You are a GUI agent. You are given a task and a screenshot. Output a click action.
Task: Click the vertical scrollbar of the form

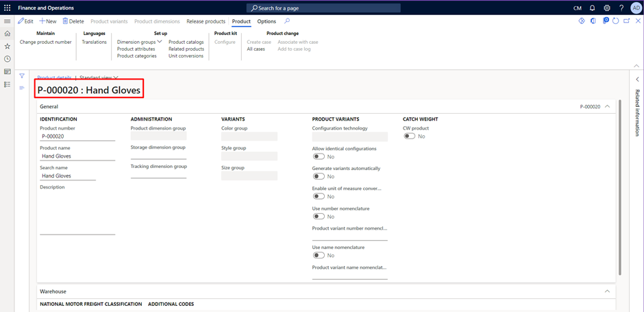click(620, 187)
